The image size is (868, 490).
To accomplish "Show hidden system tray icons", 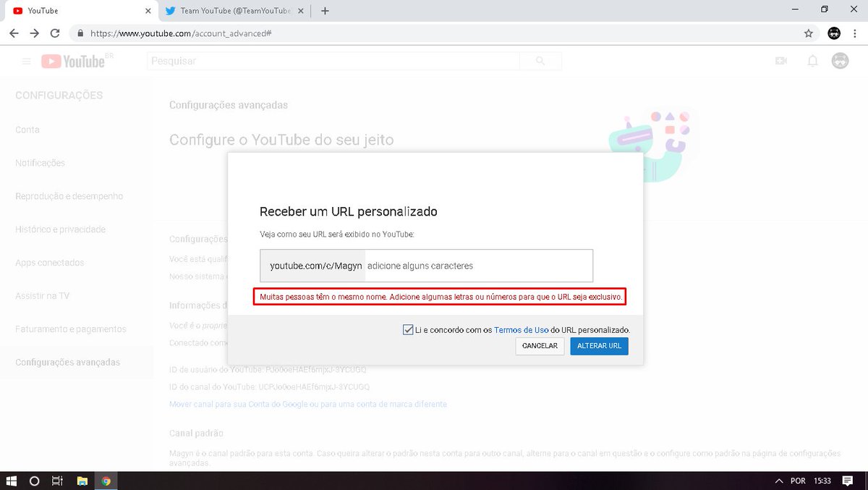I will click(x=779, y=481).
